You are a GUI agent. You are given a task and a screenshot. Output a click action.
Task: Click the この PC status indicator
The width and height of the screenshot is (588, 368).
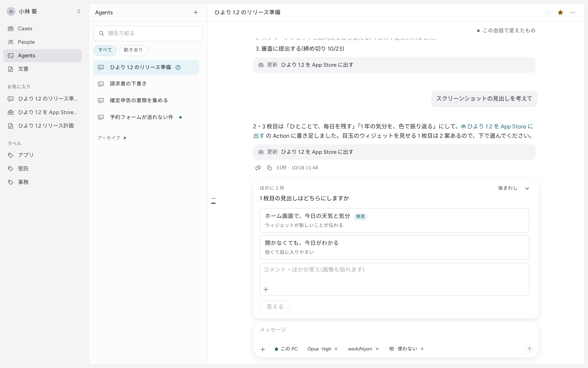coord(286,349)
